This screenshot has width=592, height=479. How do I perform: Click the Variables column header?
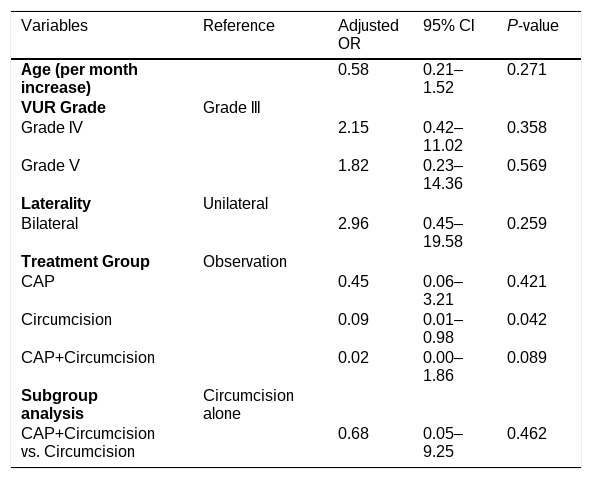point(54,26)
